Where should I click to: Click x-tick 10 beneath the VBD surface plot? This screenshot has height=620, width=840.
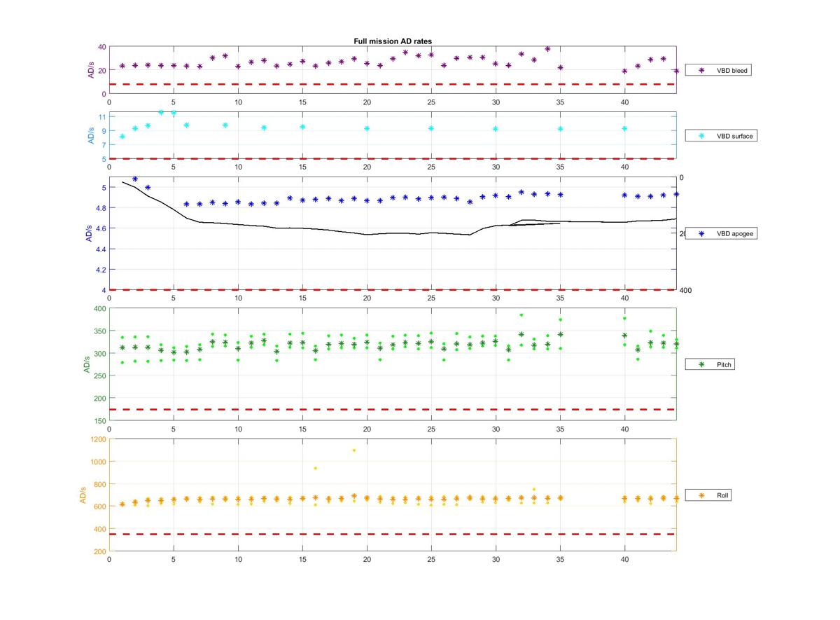[x=238, y=167]
